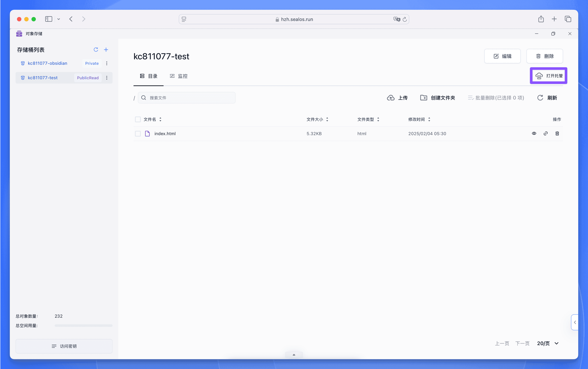Click the 删除 bucket button
This screenshot has height=369, width=588.
point(544,56)
